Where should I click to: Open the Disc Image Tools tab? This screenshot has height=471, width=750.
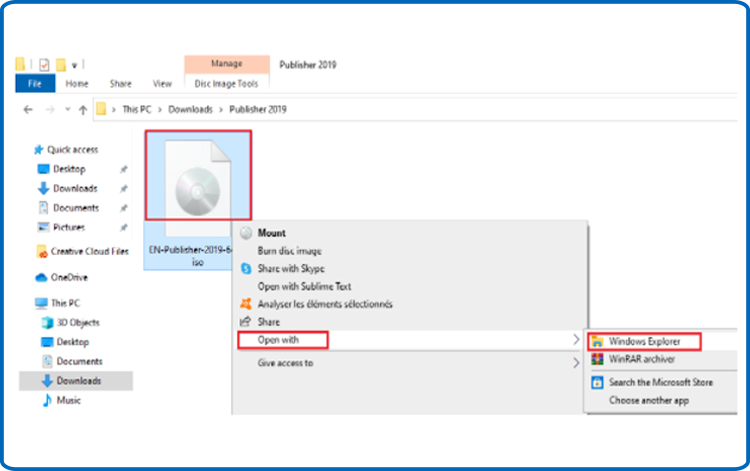tap(226, 84)
